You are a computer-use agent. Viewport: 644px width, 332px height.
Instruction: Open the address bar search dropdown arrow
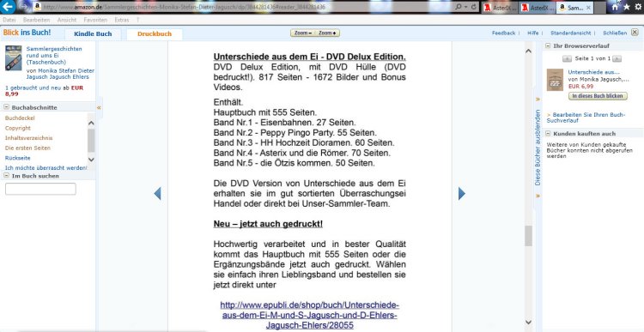tap(465, 7)
